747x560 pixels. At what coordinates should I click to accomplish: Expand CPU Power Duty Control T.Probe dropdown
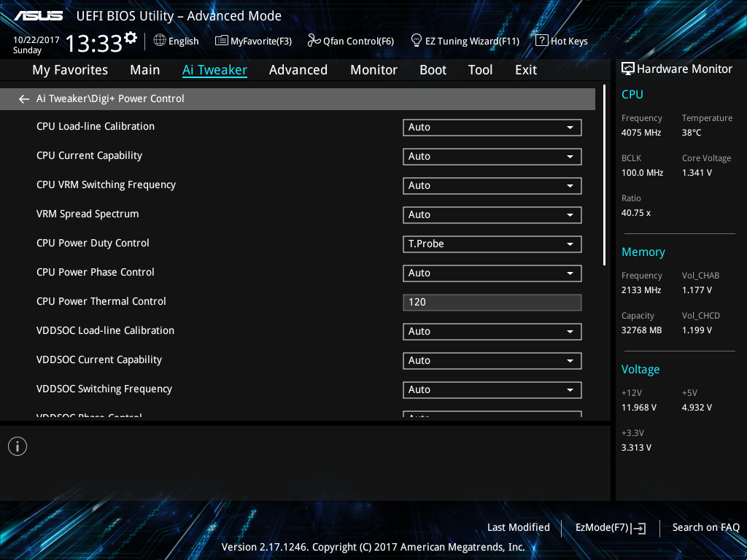click(x=492, y=244)
